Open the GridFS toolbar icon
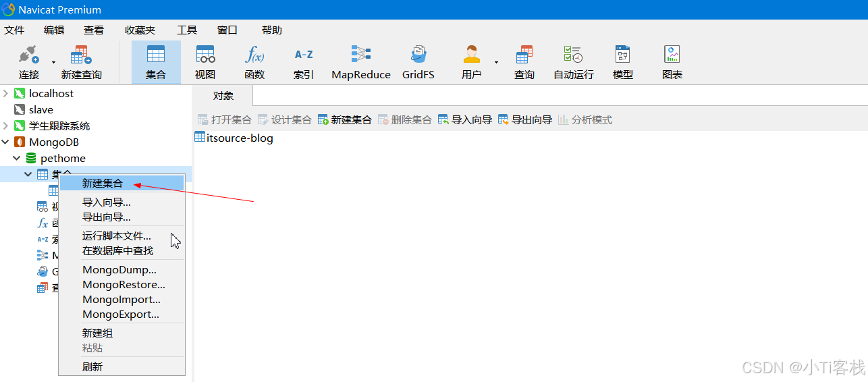868x382 pixels. (x=418, y=62)
